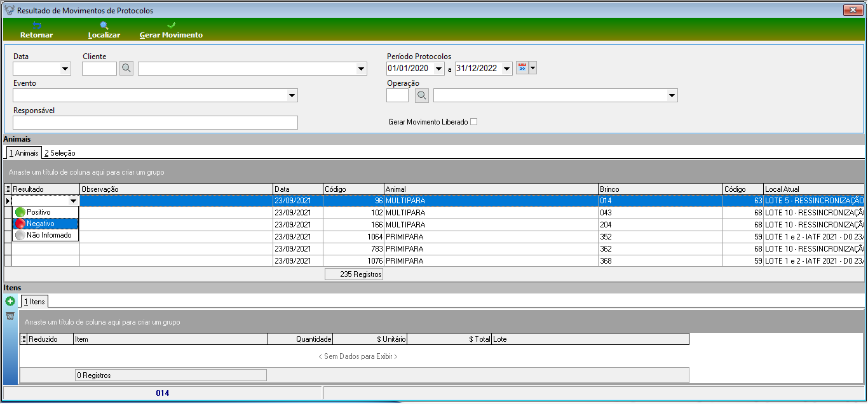
Task: Sort by the Quantidade column header
Action: 301,339
